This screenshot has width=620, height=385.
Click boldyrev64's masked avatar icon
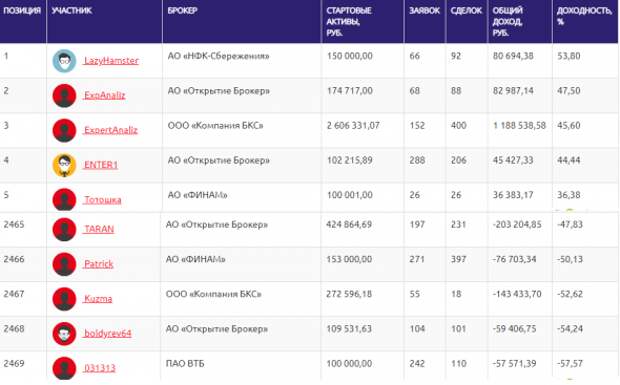click(x=64, y=334)
